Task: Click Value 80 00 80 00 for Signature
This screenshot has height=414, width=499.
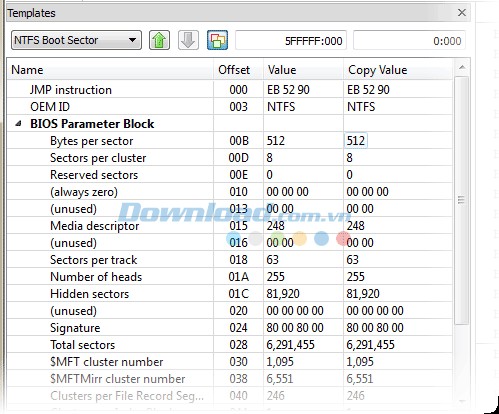Action: pos(295,328)
